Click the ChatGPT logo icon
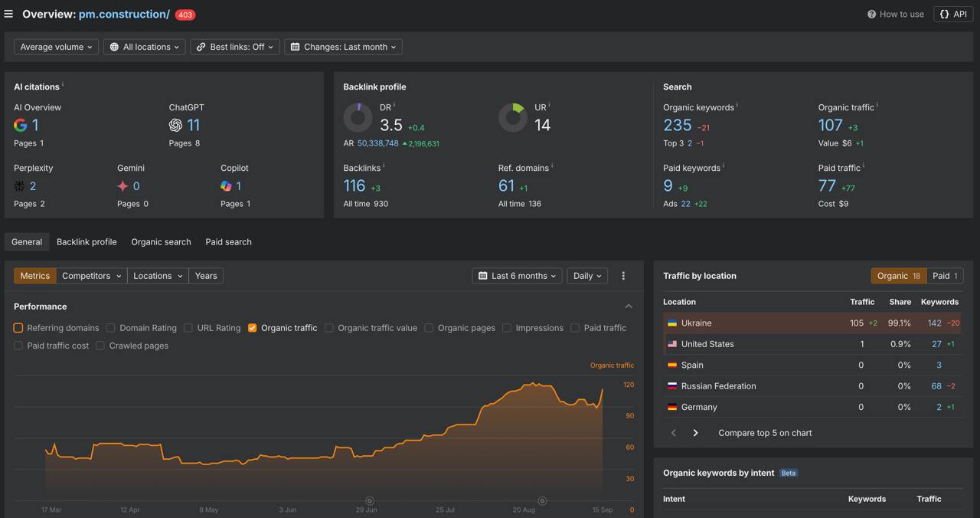This screenshot has height=518, width=980. [x=175, y=125]
